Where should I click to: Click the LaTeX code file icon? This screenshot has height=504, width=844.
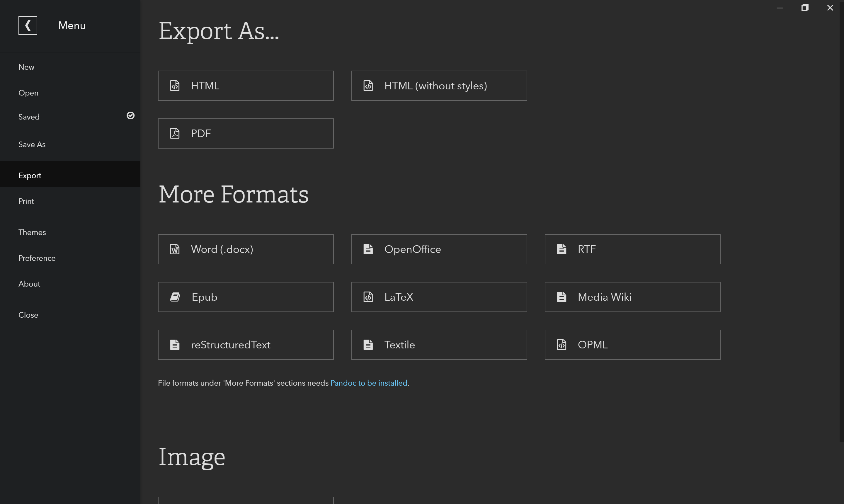click(368, 297)
